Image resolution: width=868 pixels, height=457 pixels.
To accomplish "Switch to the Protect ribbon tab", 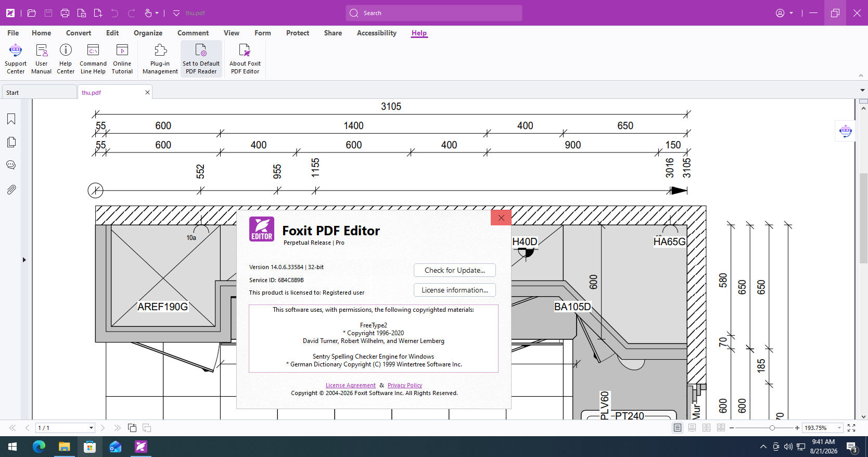I will click(298, 33).
